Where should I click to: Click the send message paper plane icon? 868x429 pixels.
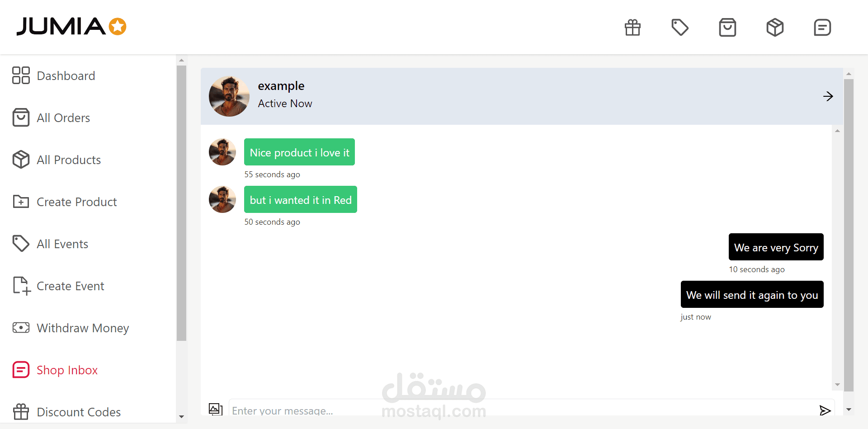(x=825, y=410)
